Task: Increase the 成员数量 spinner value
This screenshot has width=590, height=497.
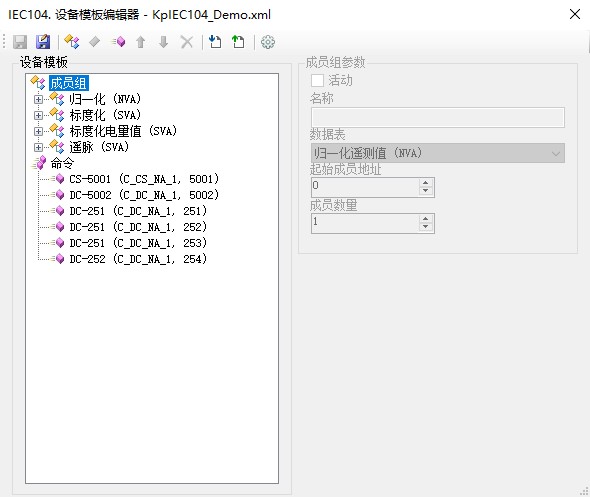Action: point(425,219)
